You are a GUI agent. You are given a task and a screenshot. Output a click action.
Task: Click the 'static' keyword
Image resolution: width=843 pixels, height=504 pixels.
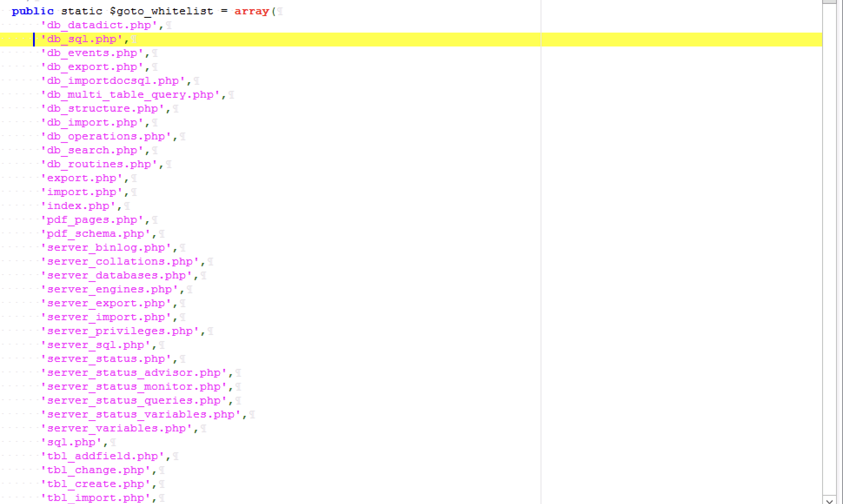click(82, 11)
